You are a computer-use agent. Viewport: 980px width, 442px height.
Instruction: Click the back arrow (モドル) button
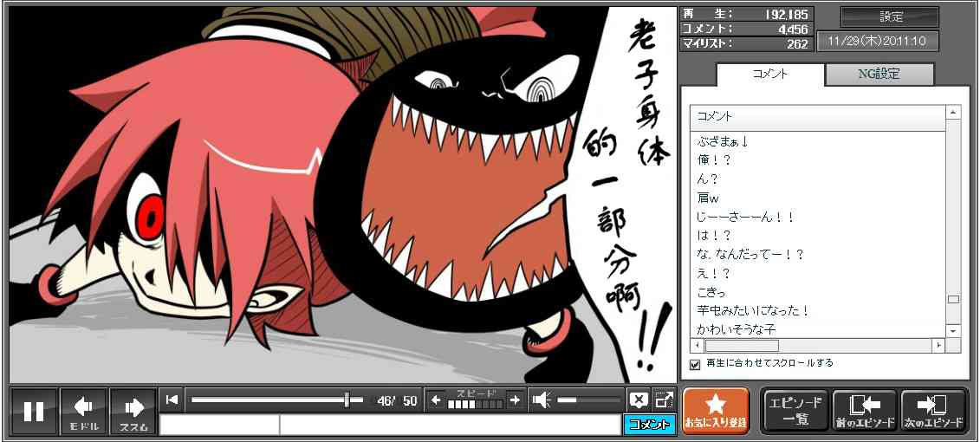click(x=84, y=411)
